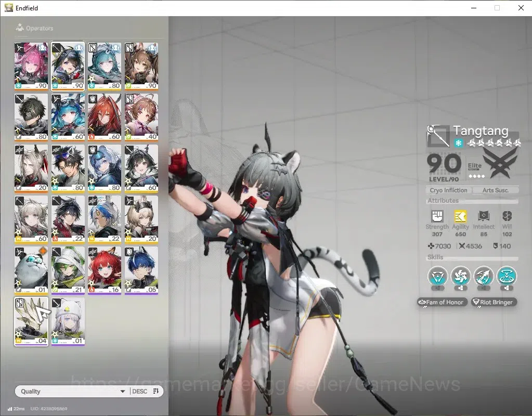Image resolution: width=532 pixels, height=416 pixels.
Task: Choose the level 40 brown-haired operator card
Action: pyautogui.click(x=141, y=117)
